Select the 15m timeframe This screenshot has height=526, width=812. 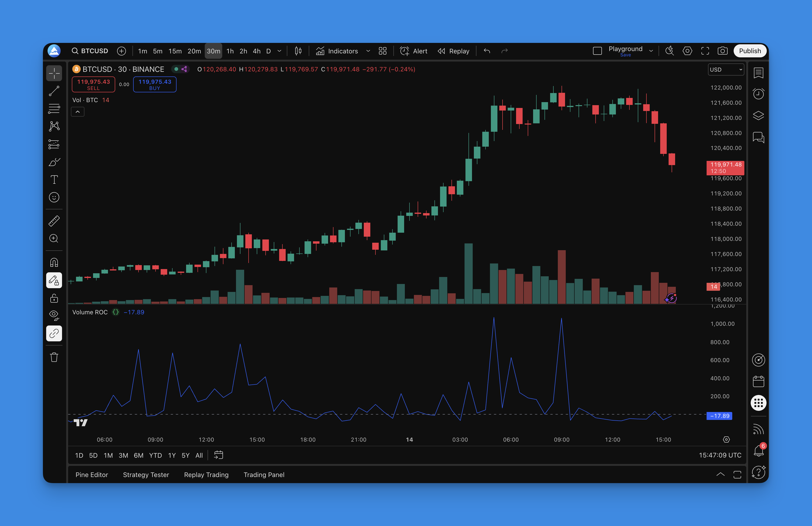175,51
